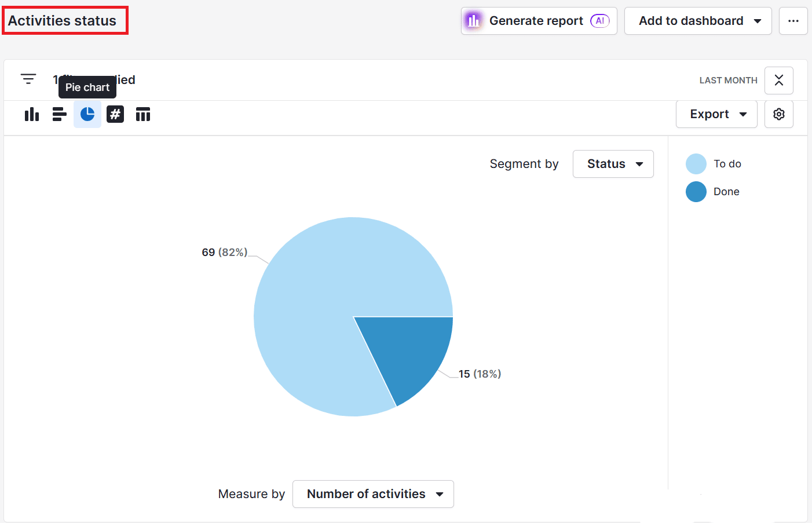Open the filter settings icon
812x523 pixels.
28,79
